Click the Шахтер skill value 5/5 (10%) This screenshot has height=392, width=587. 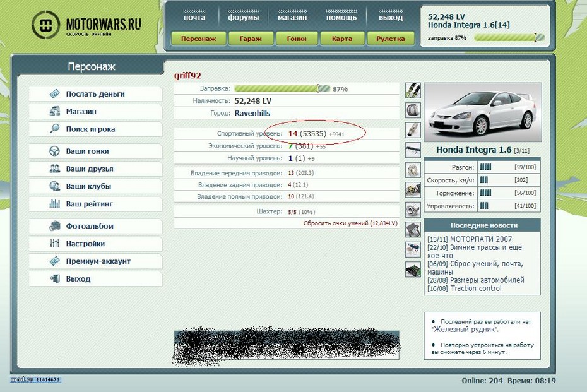301,212
